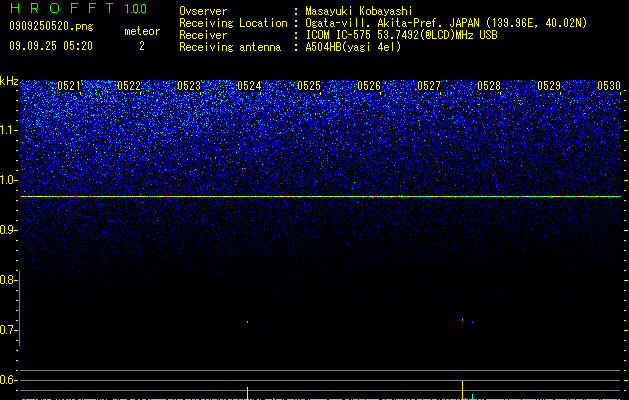This screenshot has height=400, width=629.
Task: Click the 0.7 kHz axis label
Action: 8,331
